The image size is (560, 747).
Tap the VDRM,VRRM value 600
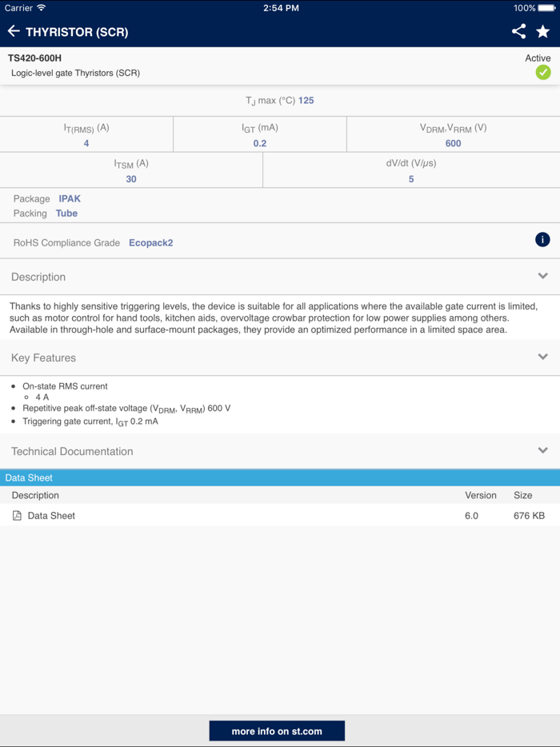(x=453, y=143)
